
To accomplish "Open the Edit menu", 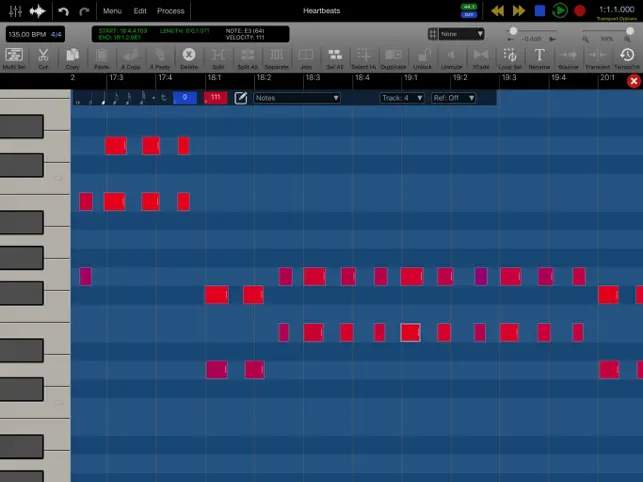I will point(140,11).
